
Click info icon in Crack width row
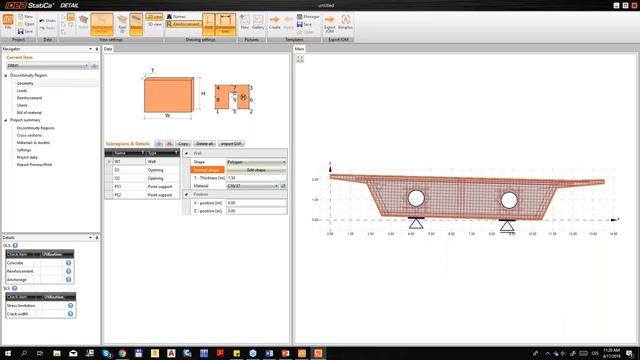[x=70, y=314]
